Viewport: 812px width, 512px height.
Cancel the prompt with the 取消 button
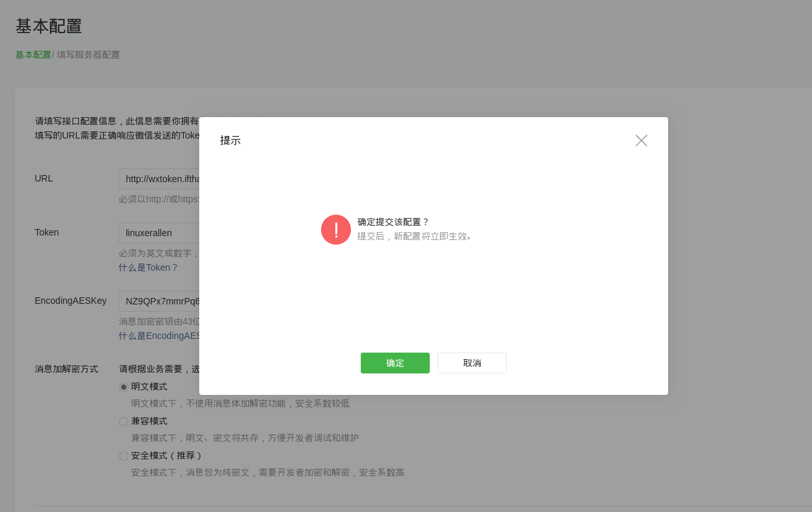[x=471, y=363]
